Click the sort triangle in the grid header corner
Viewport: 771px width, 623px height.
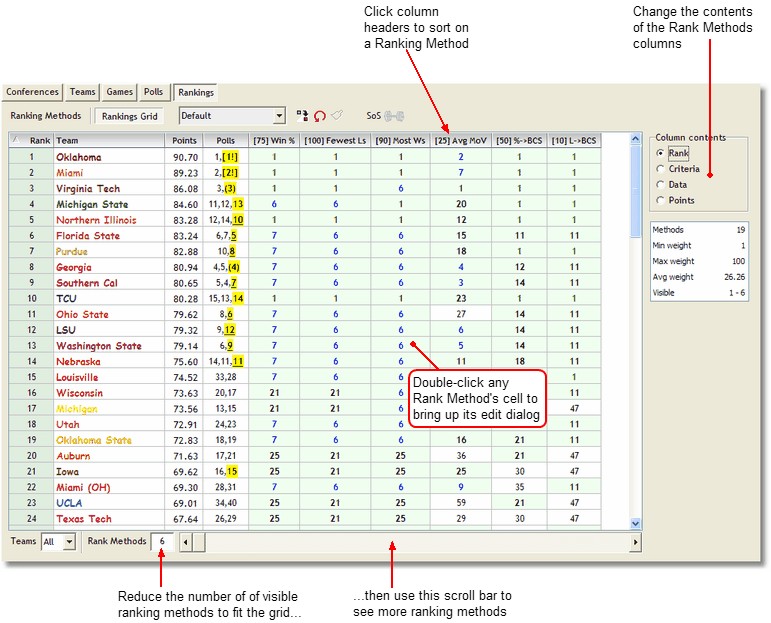click(16, 140)
